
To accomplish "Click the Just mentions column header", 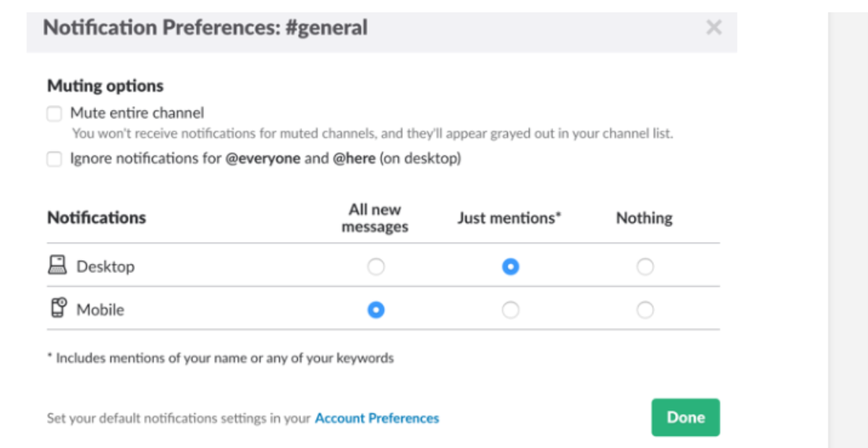I will tap(509, 217).
